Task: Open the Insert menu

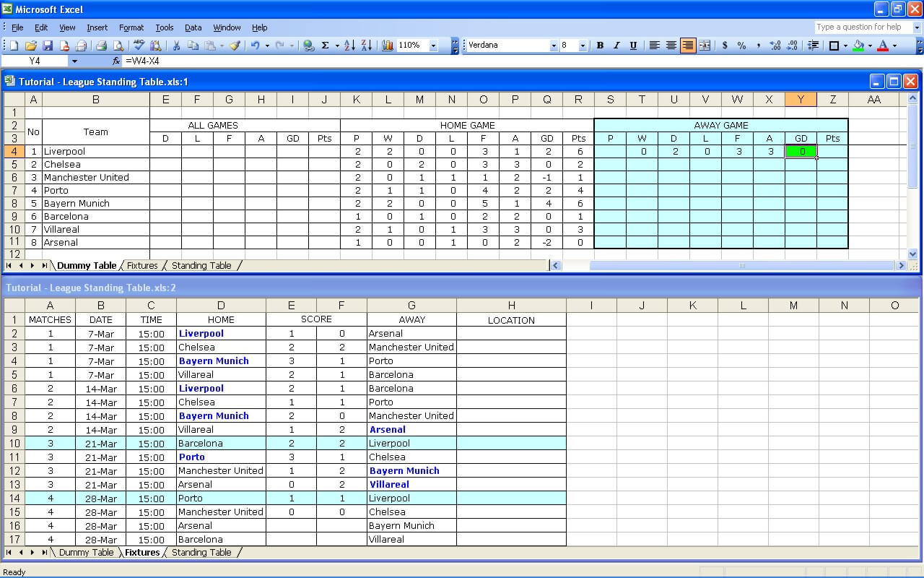Action: point(97,27)
